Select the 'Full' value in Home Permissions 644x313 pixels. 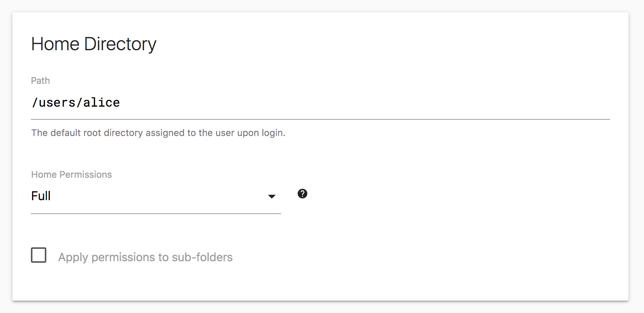pos(41,196)
